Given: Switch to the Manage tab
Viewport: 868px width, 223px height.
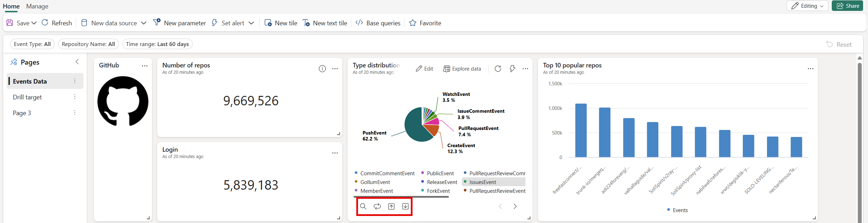Looking at the screenshot, I should [37, 6].
